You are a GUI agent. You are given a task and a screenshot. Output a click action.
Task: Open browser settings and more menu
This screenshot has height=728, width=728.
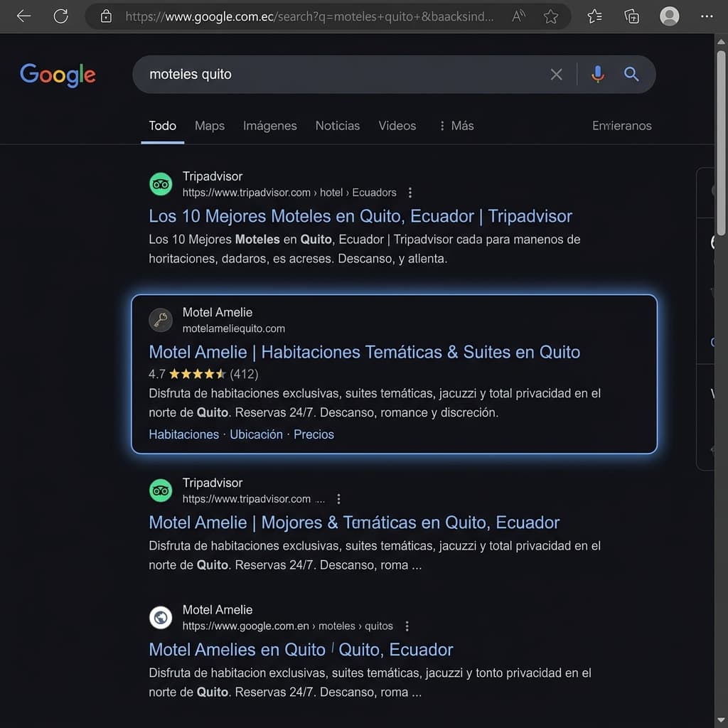tap(707, 16)
